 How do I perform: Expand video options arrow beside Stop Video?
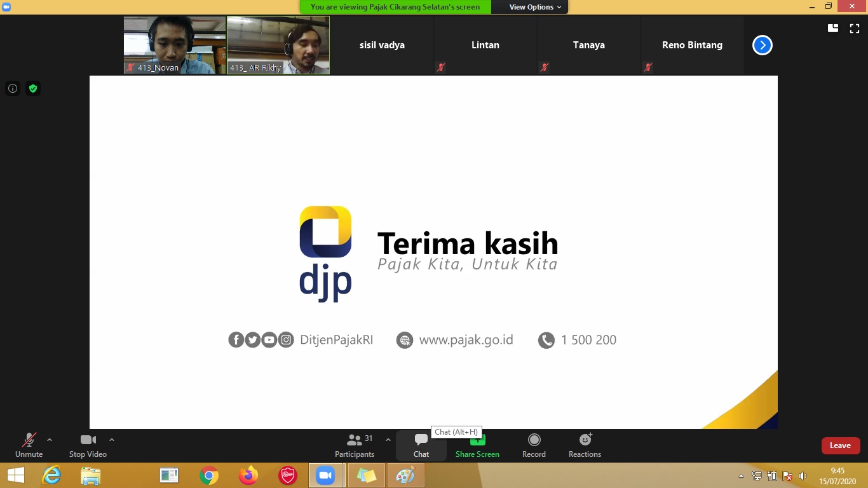[112, 440]
